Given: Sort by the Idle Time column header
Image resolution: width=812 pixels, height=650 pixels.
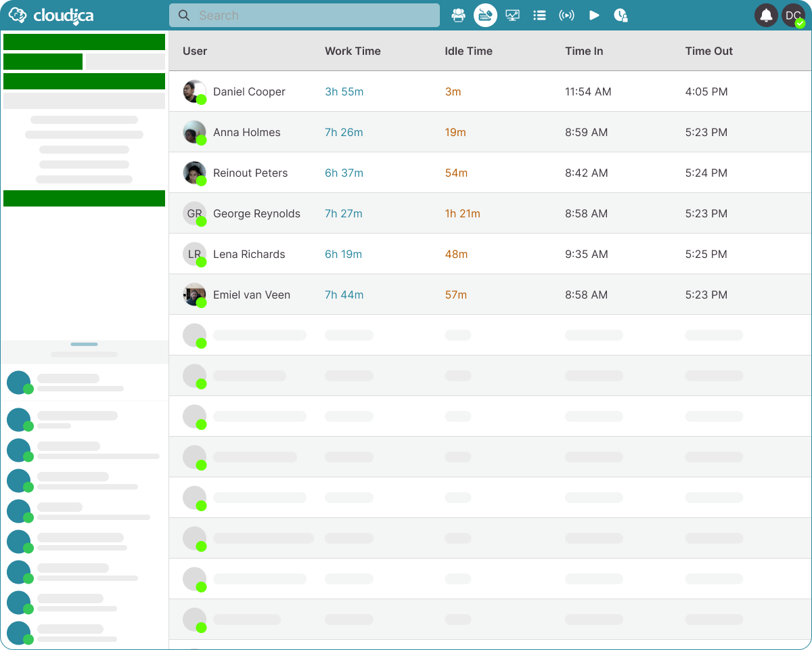Looking at the screenshot, I should point(468,51).
